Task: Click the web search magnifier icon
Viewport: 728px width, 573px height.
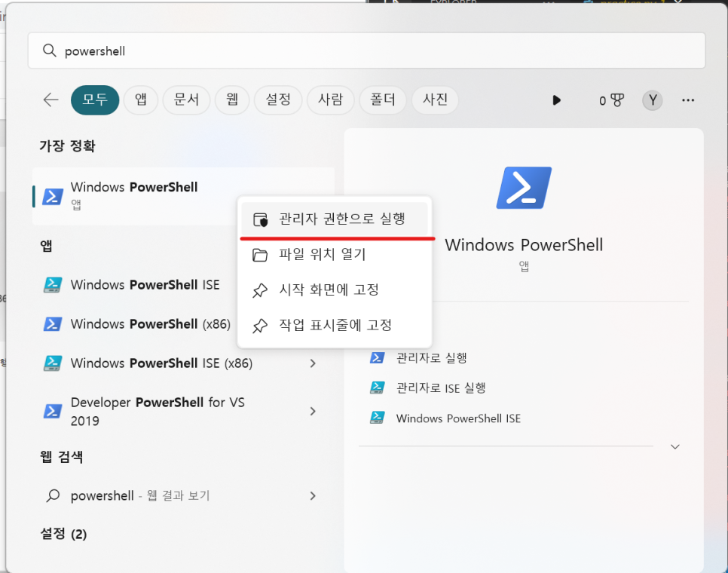Action: coord(53,495)
